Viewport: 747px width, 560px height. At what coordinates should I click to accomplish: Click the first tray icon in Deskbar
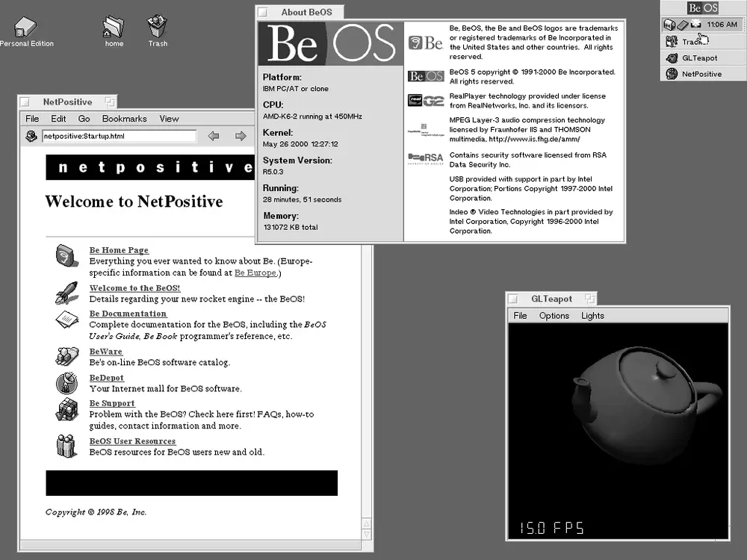coord(669,25)
